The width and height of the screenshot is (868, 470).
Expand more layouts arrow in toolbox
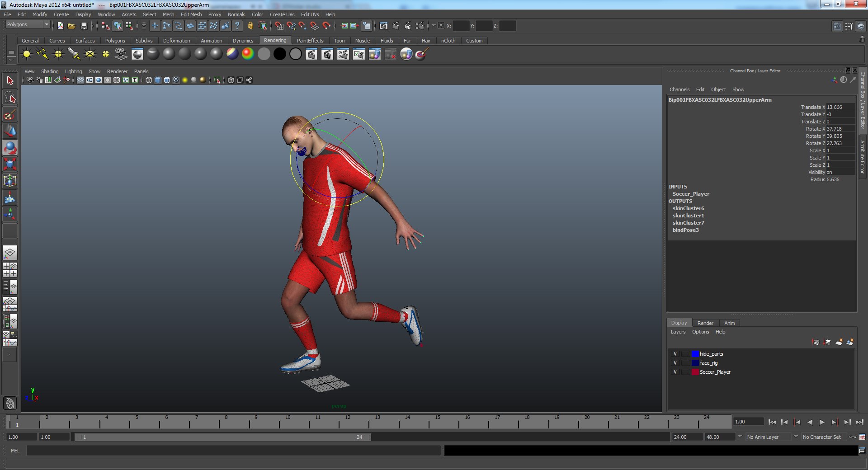coord(9,355)
